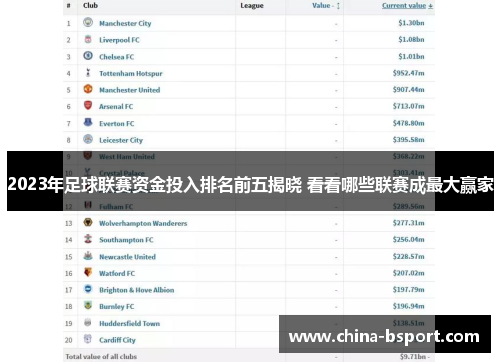Image resolution: width=500 pixels, height=362 pixels.
Task: Open the Wolverhampton Wanderers link
Action: (143, 223)
